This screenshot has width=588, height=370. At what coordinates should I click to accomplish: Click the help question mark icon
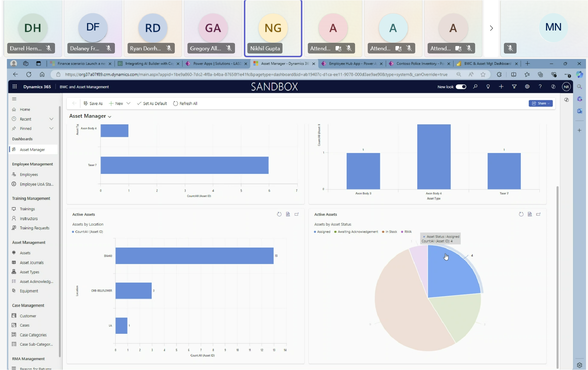coord(540,87)
